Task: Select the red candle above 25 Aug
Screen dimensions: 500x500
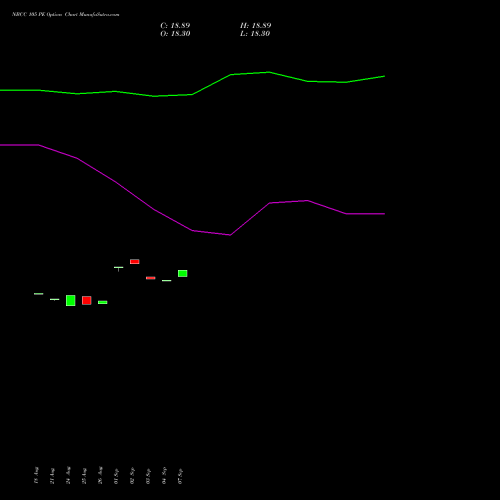Action: coord(87,300)
